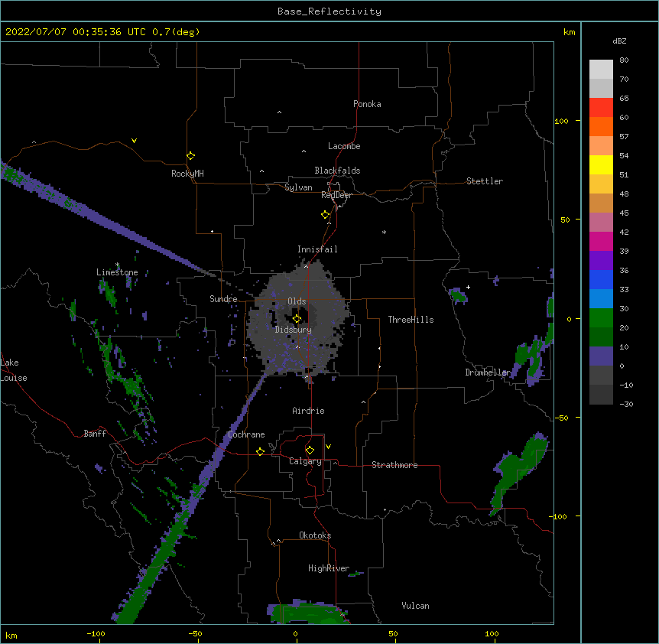659x644 pixels.
Task: Click the white asterisk above Limestone label
Action: click(118, 265)
